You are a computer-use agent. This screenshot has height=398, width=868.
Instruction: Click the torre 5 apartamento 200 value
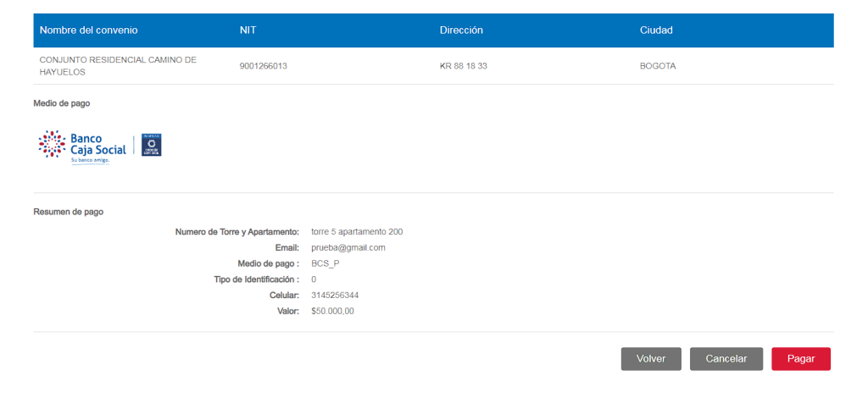tap(357, 231)
